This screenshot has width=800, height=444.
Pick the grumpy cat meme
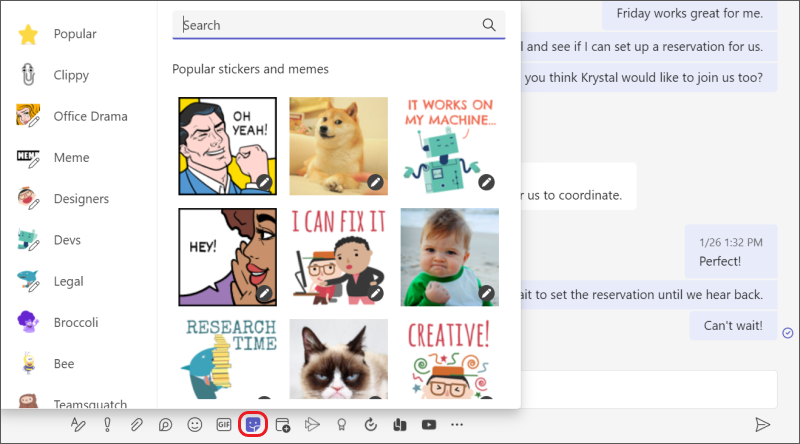coord(339,359)
